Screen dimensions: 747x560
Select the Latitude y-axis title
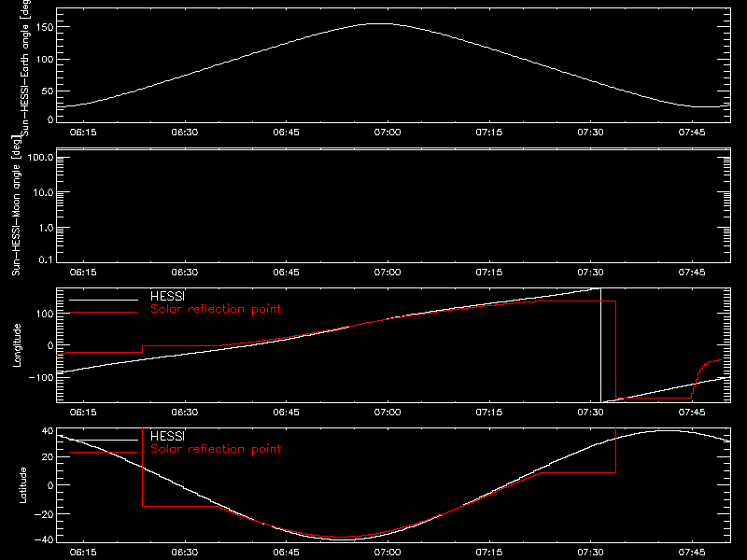click(22, 485)
